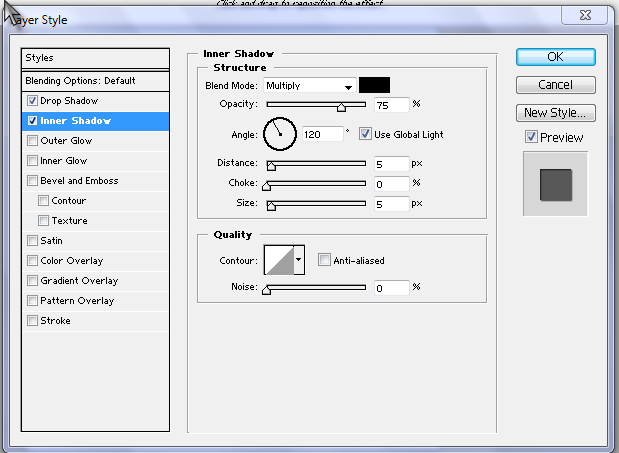Tick the Texture sub-option checkbox
The width and height of the screenshot is (619, 453).
pos(43,221)
